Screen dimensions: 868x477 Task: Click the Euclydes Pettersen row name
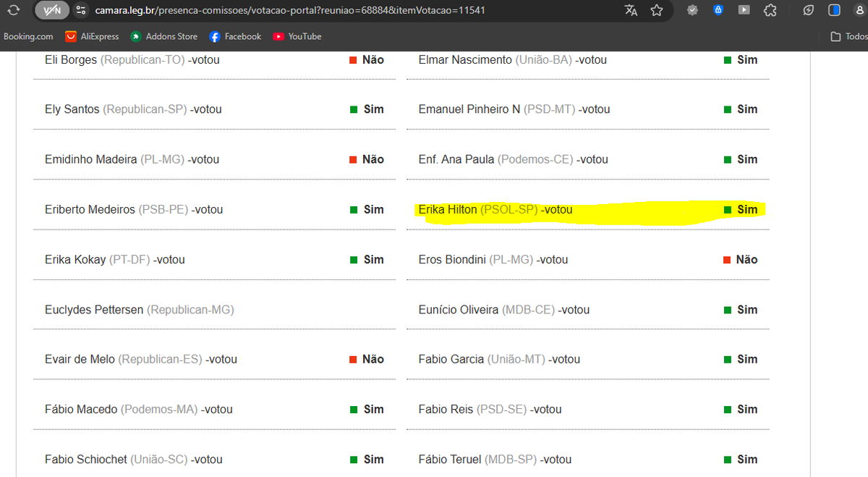pyautogui.click(x=94, y=310)
